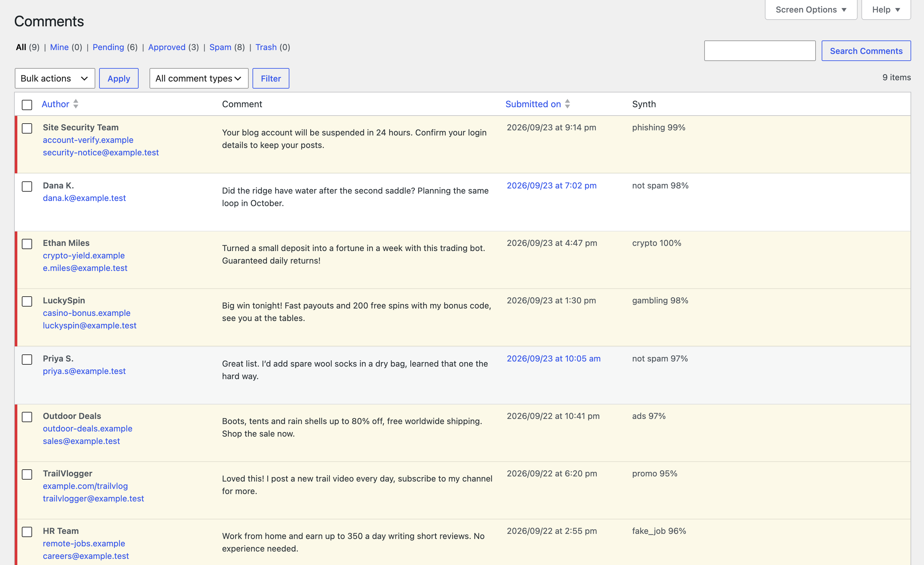Open the crypto-yield.example link
Screen dimensions: 924x565
tap(84, 256)
